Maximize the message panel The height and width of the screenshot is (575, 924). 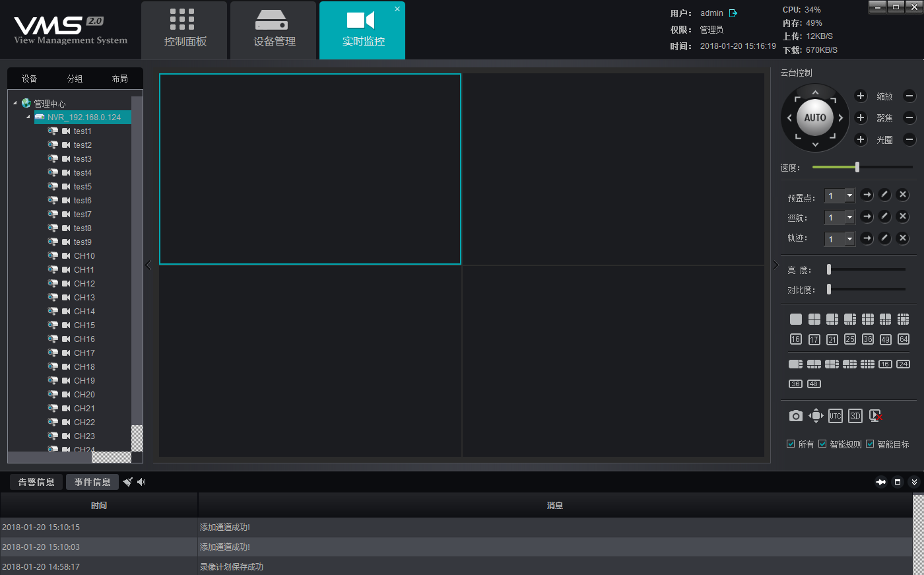(x=898, y=482)
